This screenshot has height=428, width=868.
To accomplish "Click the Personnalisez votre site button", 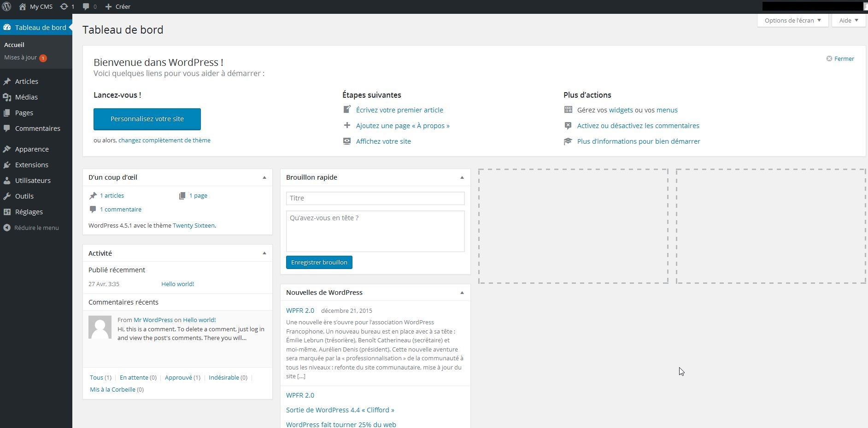I will (147, 119).
